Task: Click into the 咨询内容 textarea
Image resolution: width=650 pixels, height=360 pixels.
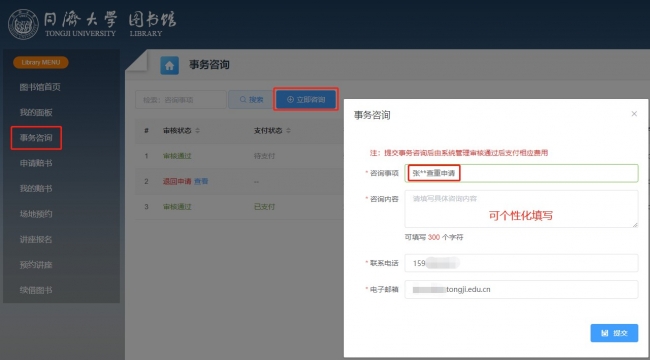Action: (521, 209)
